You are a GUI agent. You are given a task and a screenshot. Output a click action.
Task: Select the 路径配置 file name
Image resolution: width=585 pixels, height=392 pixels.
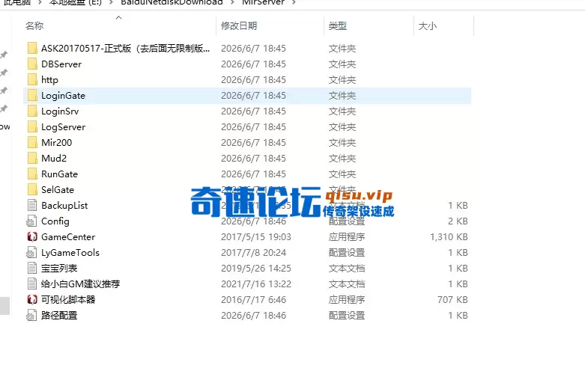tap(59, 316)
